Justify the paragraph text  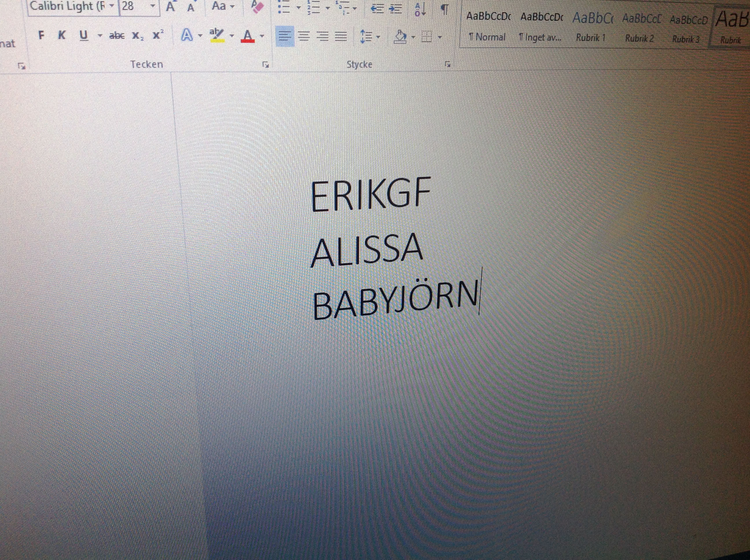pyautogui.click(x=341, y=36)
